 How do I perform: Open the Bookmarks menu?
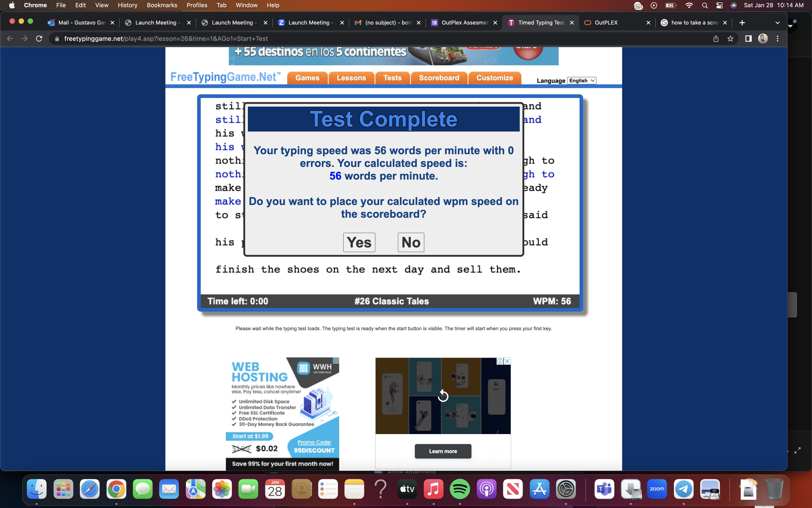click(162, 5)
